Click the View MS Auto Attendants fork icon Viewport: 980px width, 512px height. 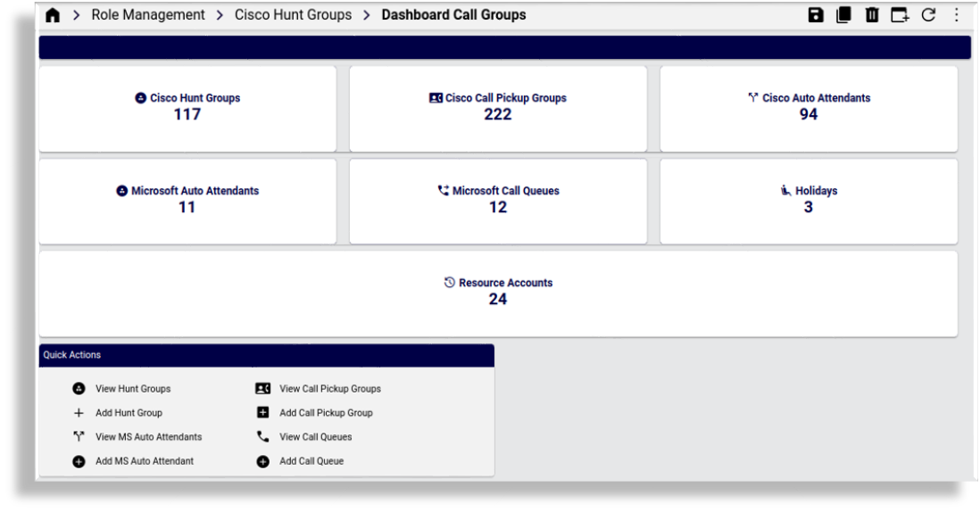tap(79, 436)
